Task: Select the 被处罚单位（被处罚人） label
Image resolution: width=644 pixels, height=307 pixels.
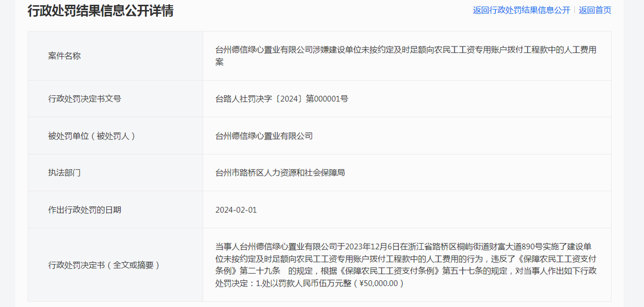Action: [92, 136]
